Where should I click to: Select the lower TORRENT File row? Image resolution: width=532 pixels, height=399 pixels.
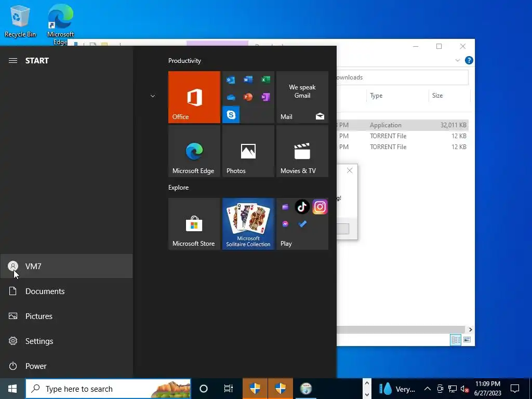pos(403,147)
